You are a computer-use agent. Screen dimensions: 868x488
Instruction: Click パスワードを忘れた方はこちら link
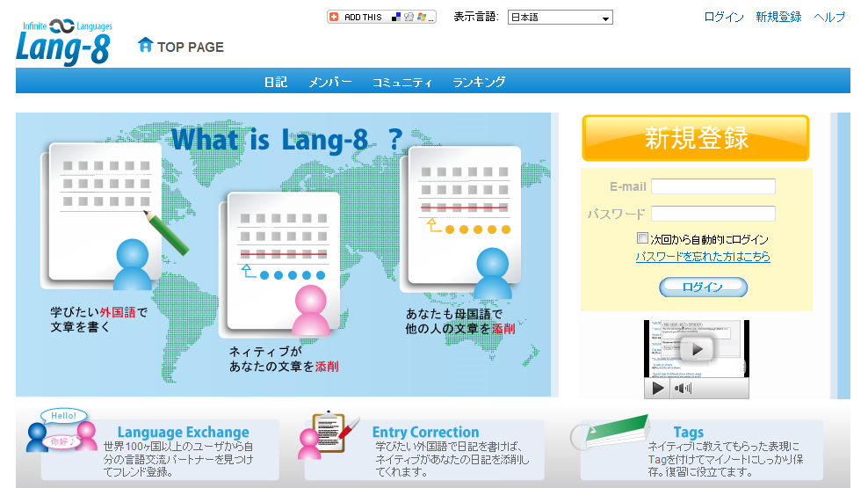click(703, 257)
